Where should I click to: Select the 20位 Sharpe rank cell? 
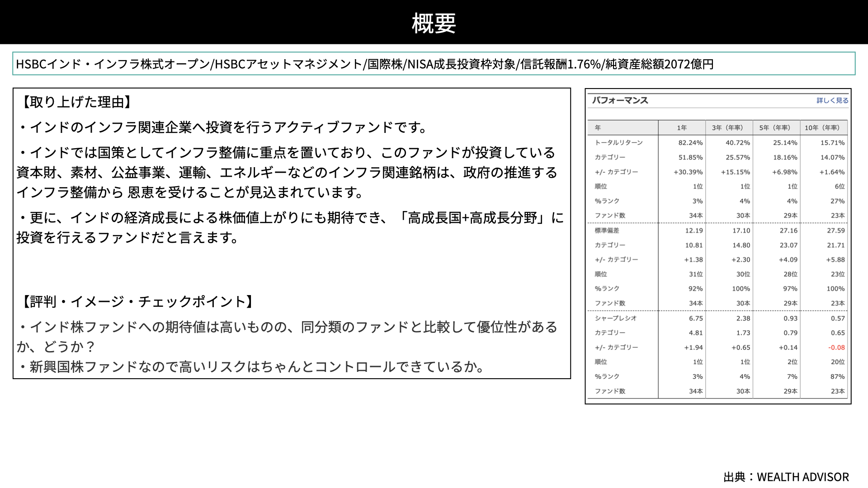[838, 362]
